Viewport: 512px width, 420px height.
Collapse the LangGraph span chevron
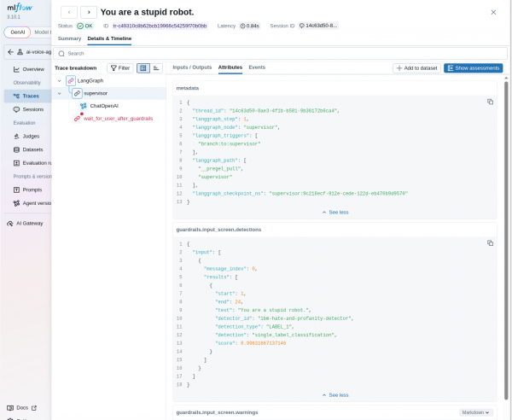click(60, 80)
